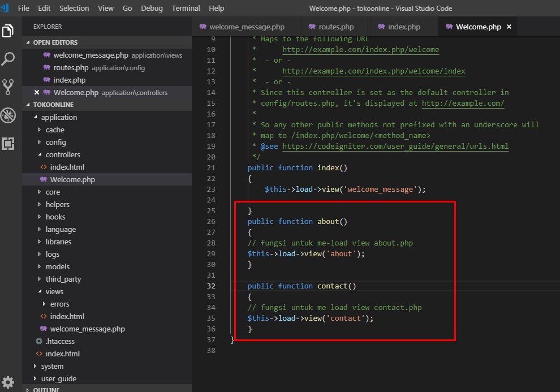Open the Terminal menu
Screen dimensions: 560x392
(186, 8)
